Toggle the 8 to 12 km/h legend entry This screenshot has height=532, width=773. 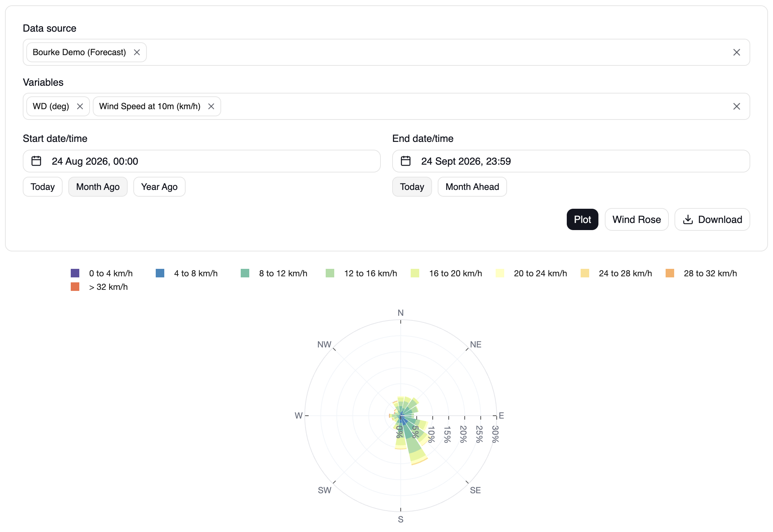coord(274,273)
